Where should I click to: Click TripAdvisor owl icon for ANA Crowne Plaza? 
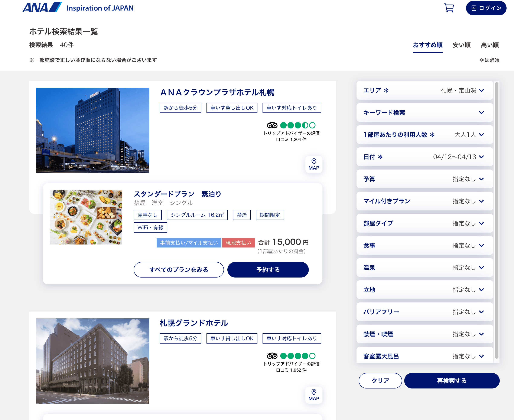coord(272,125)
